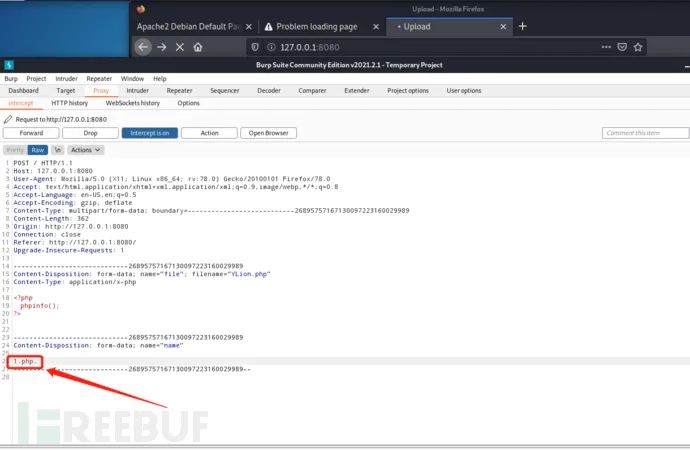This screenshot has height=451, width=690.
Task: Go back using Firefox back arrow
Action: click(143, 47)
